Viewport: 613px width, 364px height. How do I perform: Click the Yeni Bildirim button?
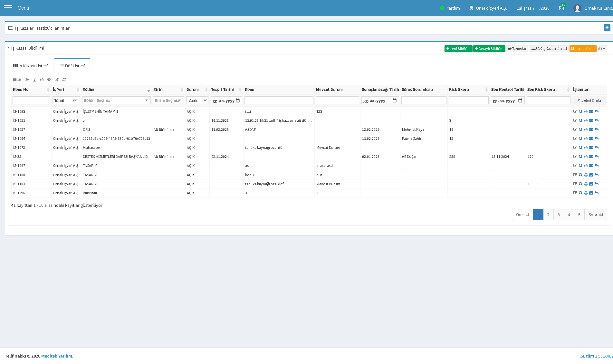[x=458, y=49]
